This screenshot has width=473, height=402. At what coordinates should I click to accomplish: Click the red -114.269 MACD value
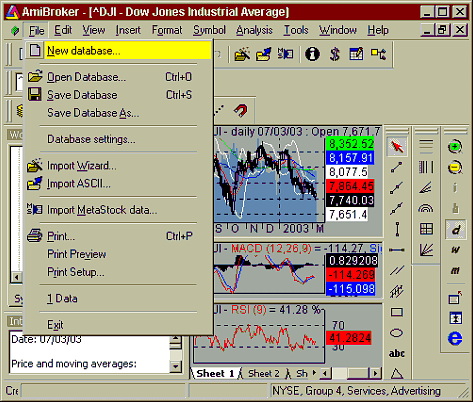tap(351, 275)
